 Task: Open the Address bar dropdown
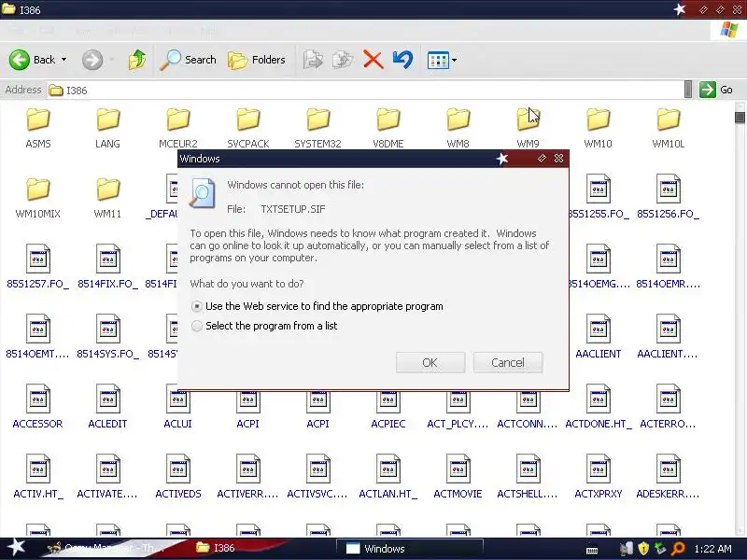click(688, 90)
